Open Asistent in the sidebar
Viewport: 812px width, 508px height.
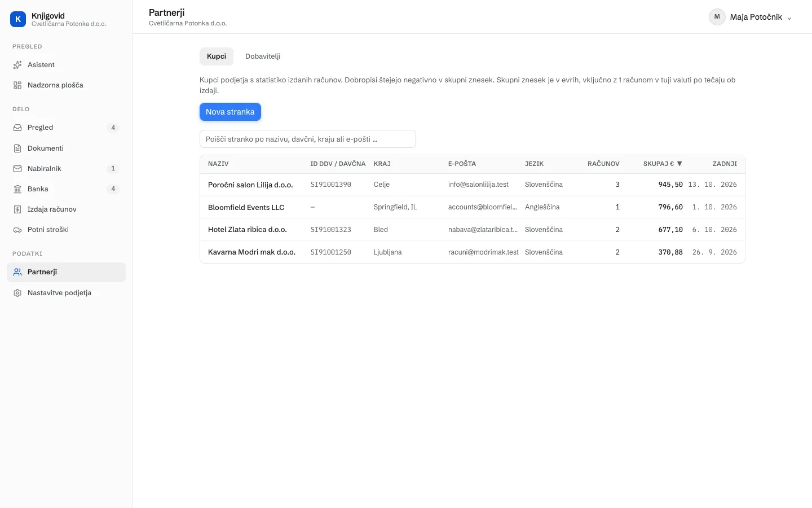[x=66, y=65]
